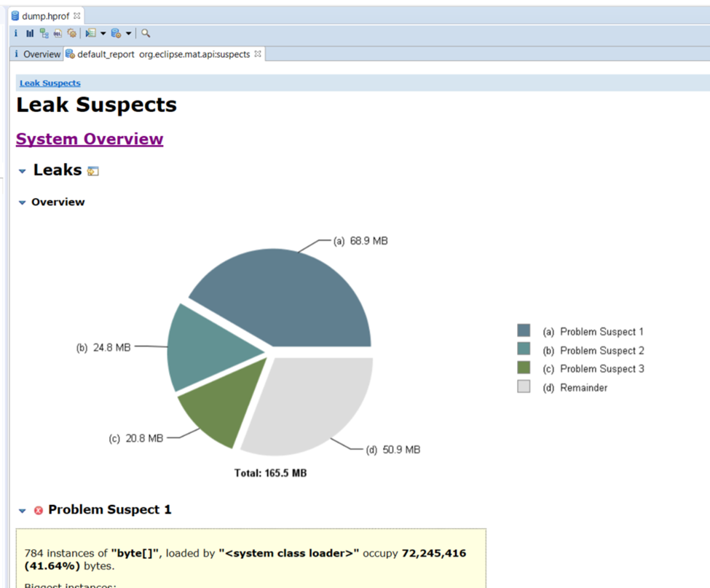The height and width of the screenshot is (588, 710).
Task: Click the icon next to Leaks heading
Action: point(92,171)
